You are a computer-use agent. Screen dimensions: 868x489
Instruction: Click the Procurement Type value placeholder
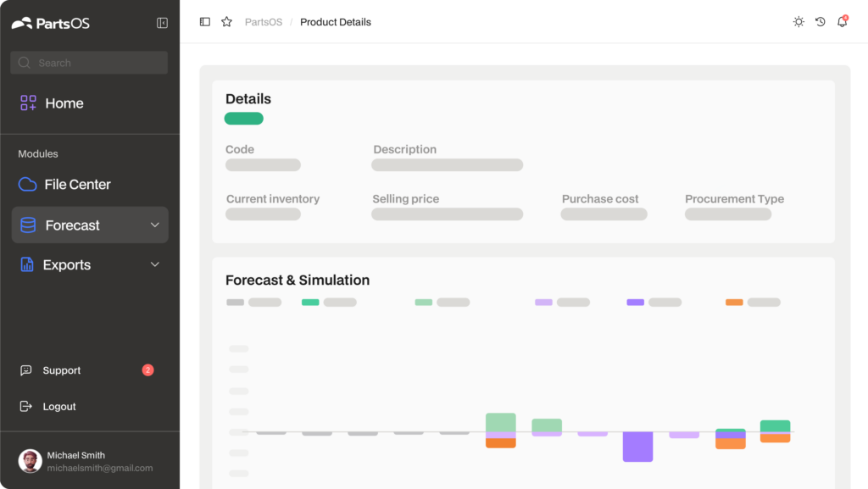tap(728, 214)
